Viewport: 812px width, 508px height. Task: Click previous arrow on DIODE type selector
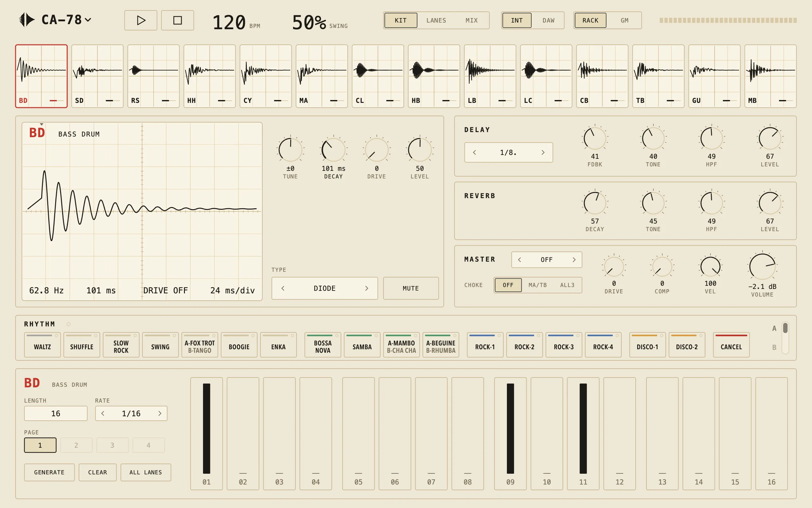283,288
